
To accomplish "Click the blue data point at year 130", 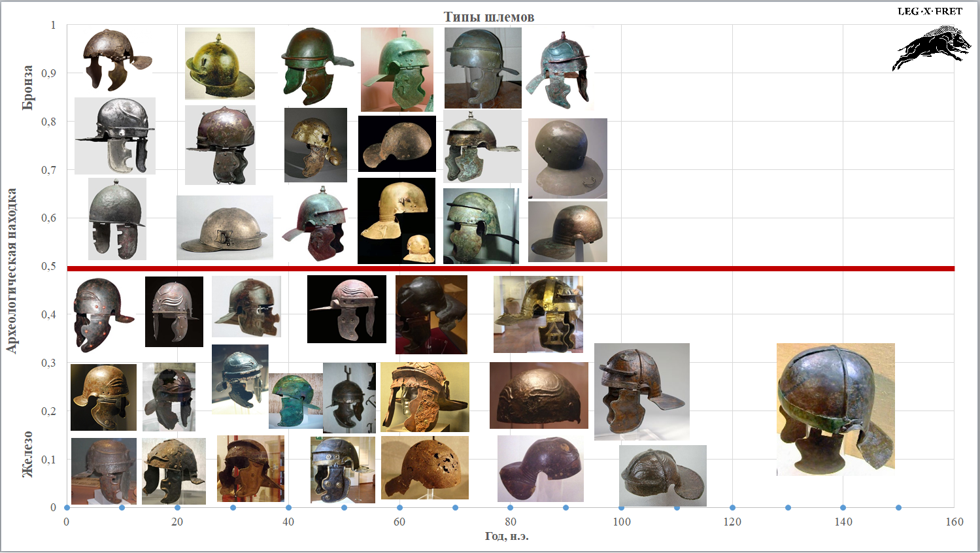I will pos(788,508).
